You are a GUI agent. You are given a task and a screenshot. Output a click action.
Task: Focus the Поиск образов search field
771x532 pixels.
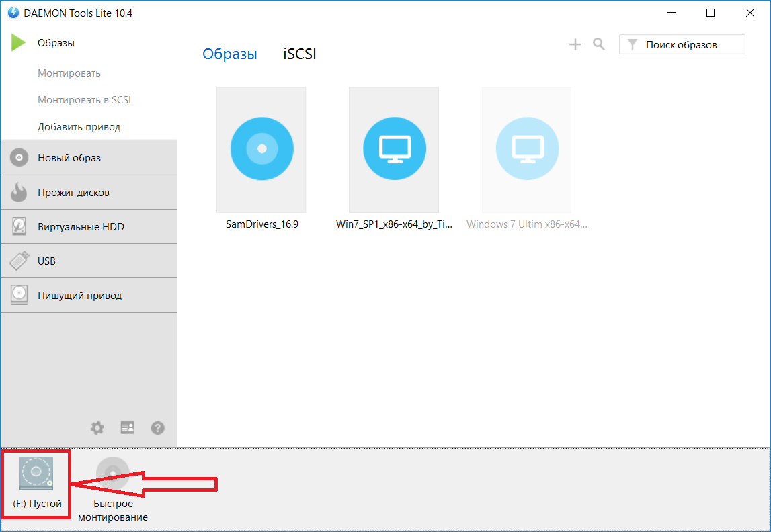tap(682, 45)
